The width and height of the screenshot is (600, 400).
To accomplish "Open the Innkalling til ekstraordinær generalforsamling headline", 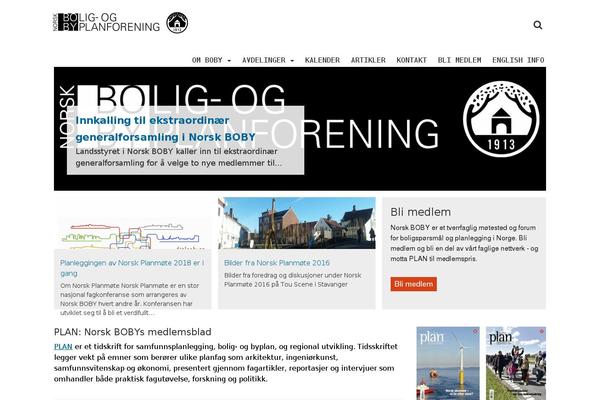I will click(165, 129).
